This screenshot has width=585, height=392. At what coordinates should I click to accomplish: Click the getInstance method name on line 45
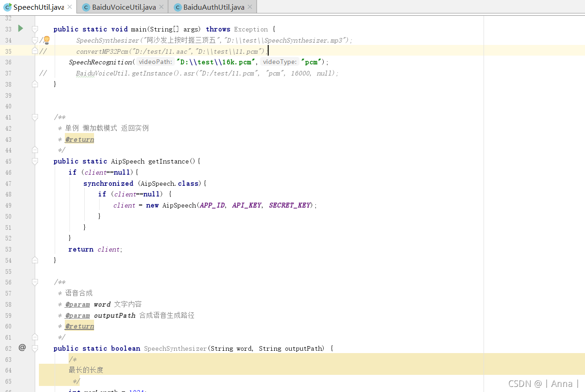click(169, 161)
